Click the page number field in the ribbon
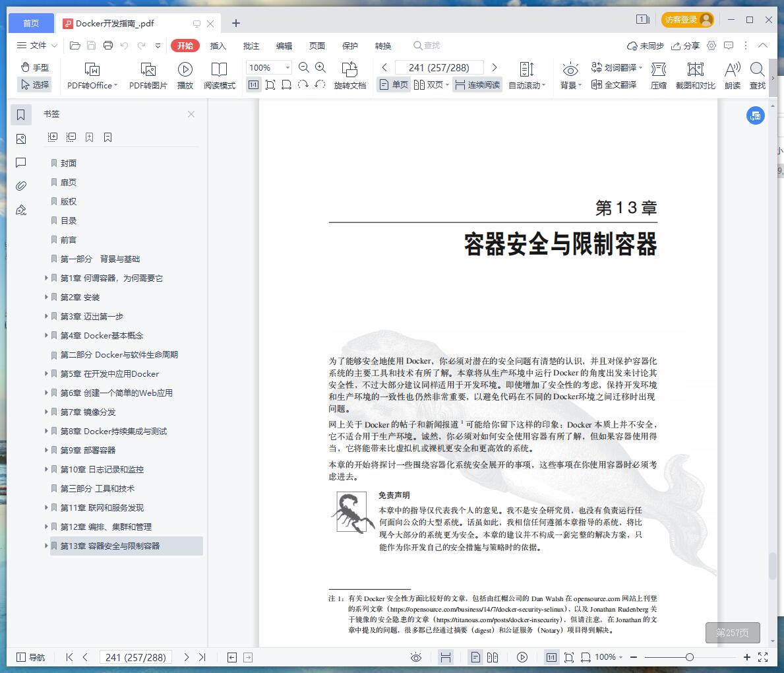 coord(439,67)
